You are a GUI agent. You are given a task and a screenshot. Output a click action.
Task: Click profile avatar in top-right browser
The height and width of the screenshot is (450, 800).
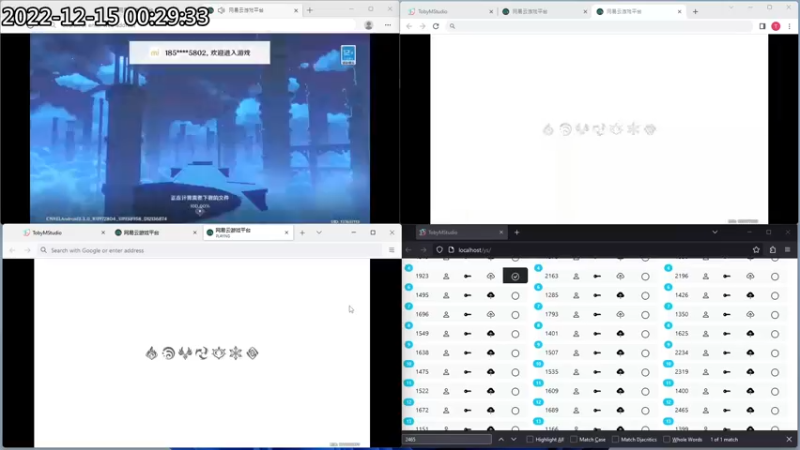(x=776, y=26)
